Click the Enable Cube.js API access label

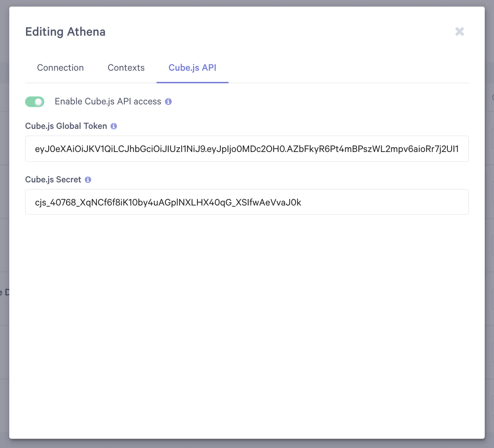[x=108, y=102]
